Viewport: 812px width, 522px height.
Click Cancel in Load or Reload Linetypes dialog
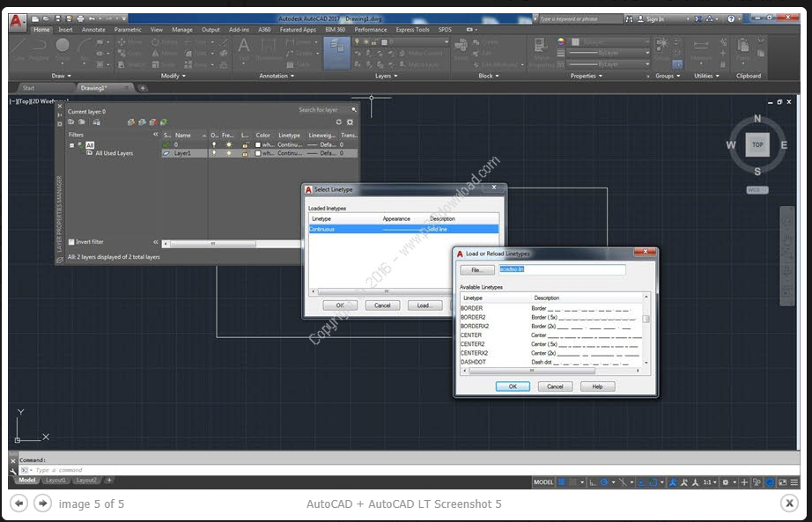click(x=555, y=386)
